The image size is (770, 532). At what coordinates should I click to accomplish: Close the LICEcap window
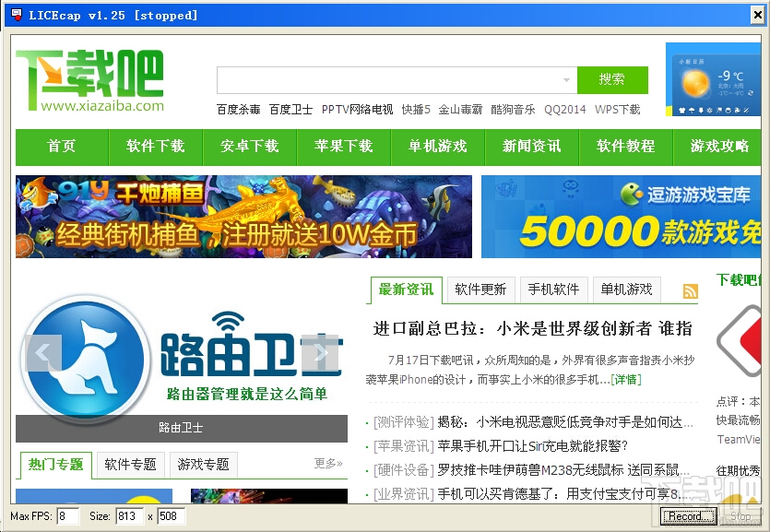point(758,16)
